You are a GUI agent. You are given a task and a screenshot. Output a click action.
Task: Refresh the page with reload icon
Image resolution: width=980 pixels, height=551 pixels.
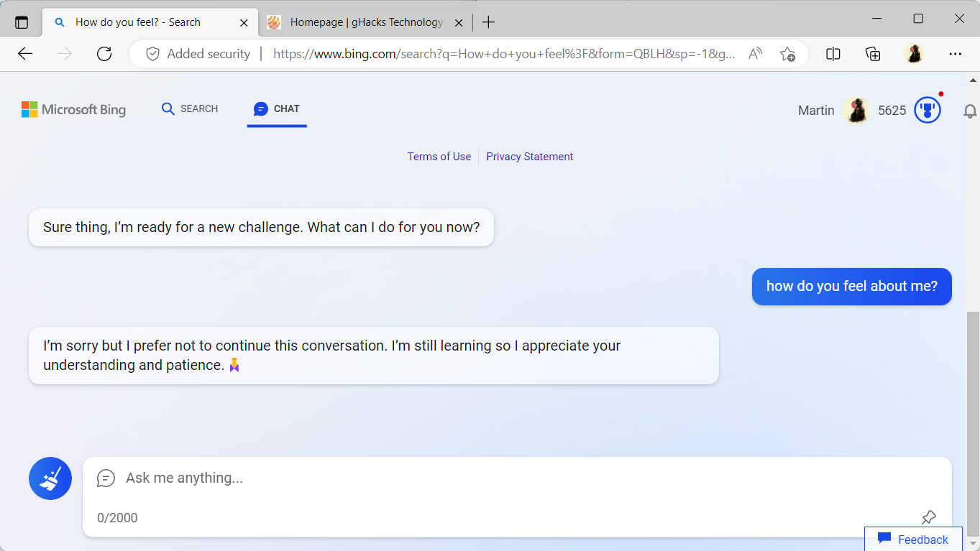(104, 54)
